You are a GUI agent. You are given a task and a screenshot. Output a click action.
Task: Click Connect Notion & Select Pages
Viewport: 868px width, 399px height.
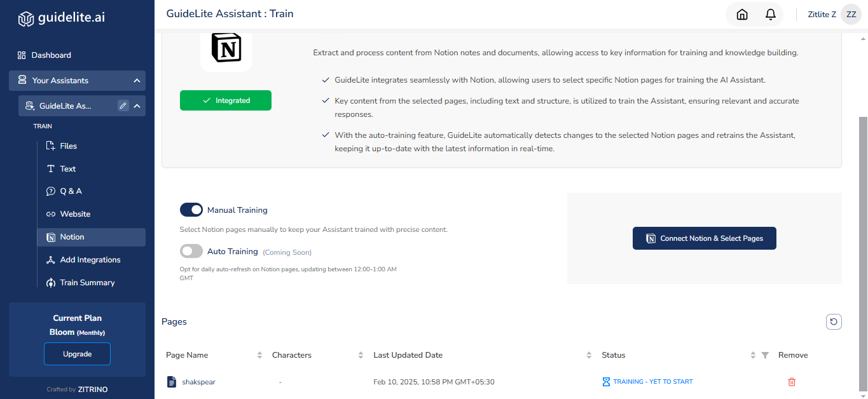click(705, 238)
